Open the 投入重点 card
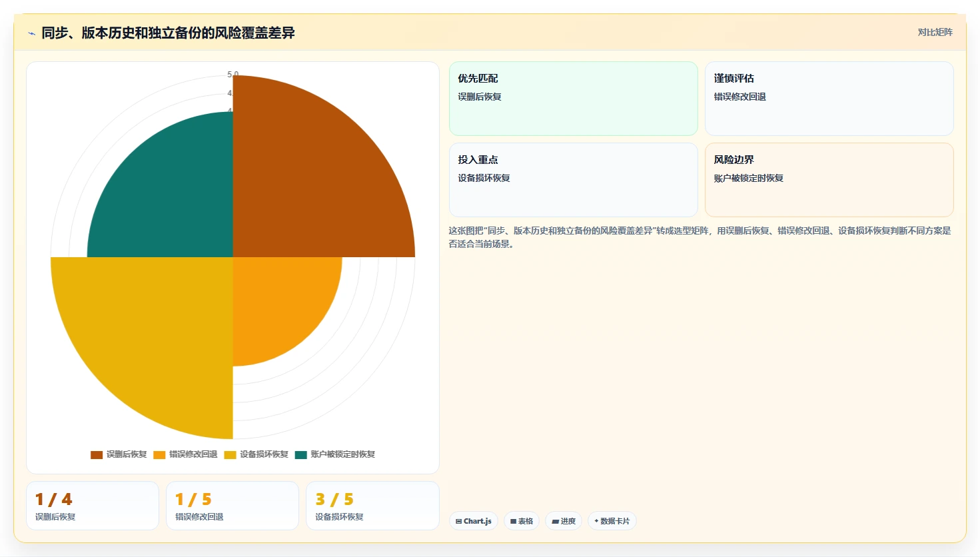Screen dimensions: 980x557 point(574,180)
